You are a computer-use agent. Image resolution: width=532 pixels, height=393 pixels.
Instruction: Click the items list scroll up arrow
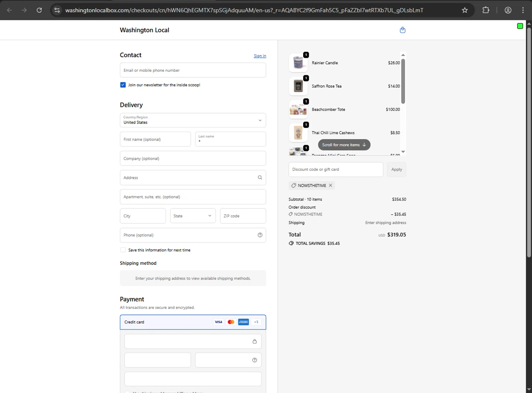pos(403,55)
